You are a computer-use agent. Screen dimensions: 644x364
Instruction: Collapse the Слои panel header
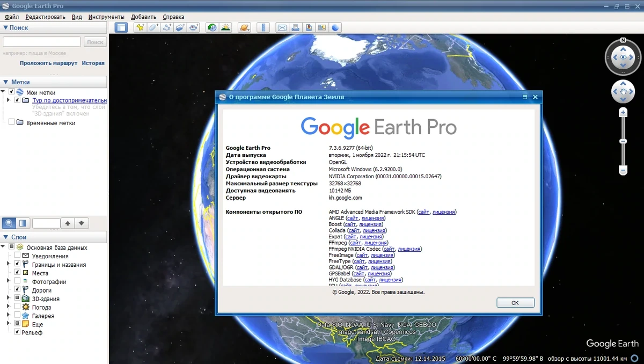pos(54,237)
